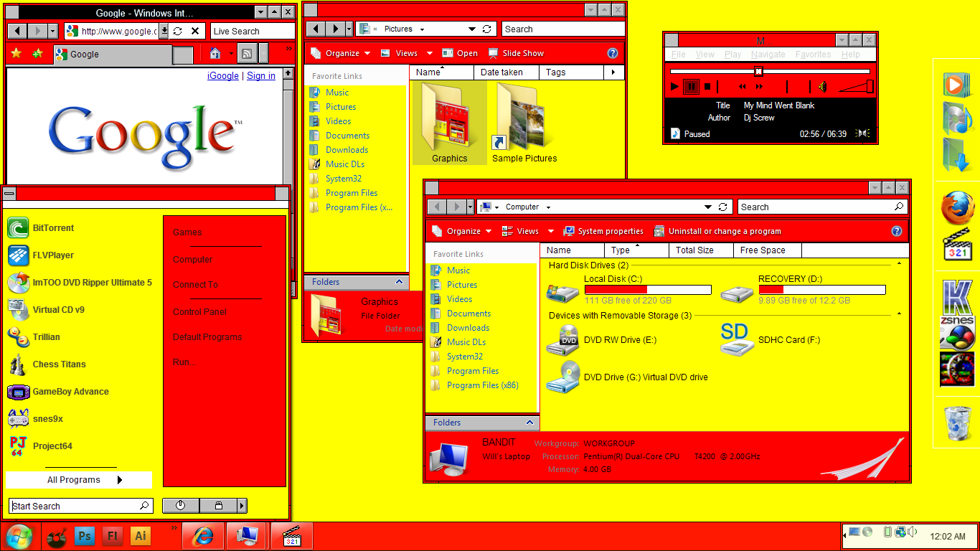
Task: Click the favorites star in Internet Explorer
Action: [14, 53]
